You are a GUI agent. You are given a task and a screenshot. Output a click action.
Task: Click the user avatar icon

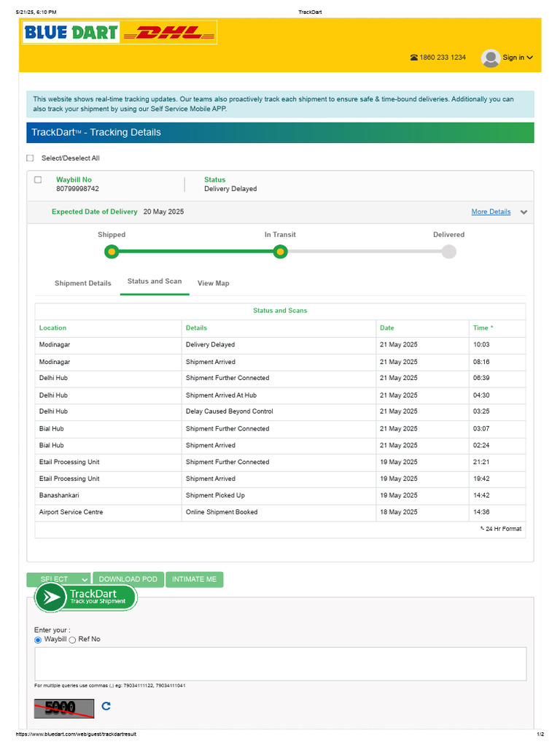coord(491,58)
